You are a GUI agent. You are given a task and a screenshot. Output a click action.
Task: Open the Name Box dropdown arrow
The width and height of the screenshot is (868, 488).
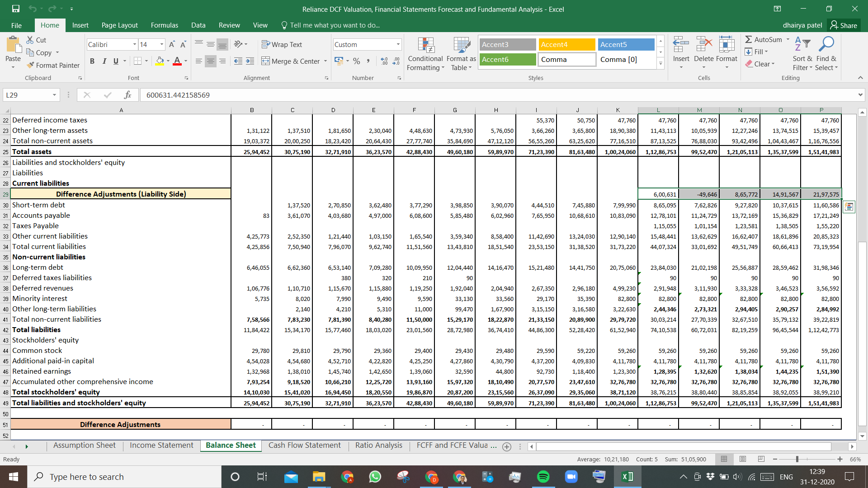click(x=54, y=95)
